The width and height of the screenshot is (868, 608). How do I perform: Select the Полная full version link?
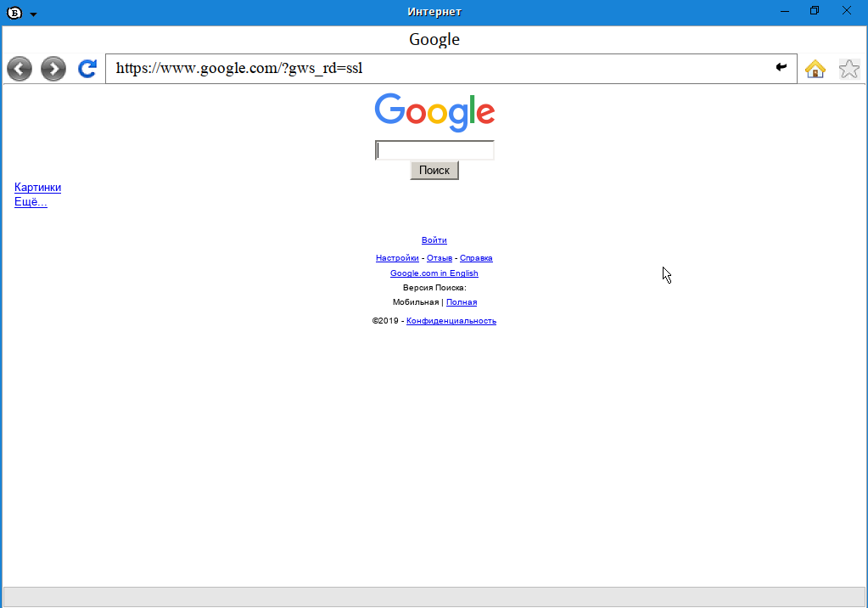(462, 302)
